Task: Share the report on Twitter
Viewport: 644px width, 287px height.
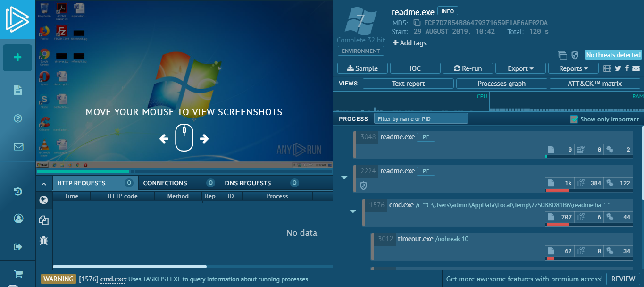Action: (618, 68)
